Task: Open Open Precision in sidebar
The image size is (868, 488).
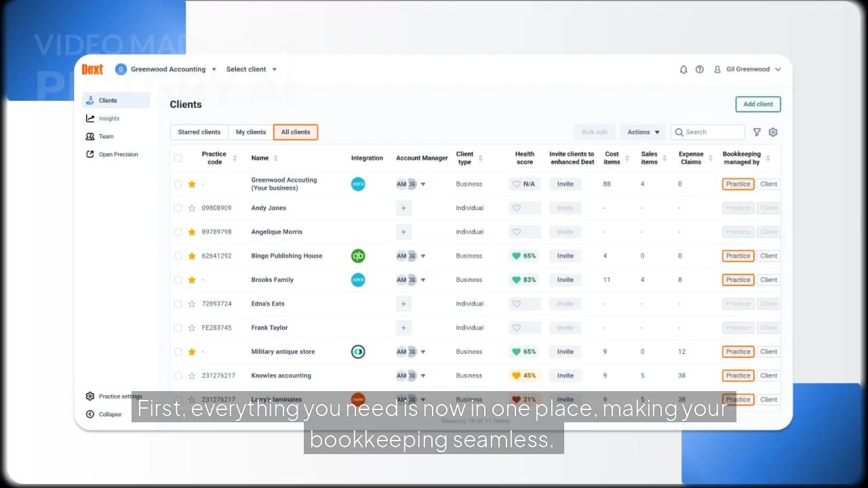Action: point(116,155)
